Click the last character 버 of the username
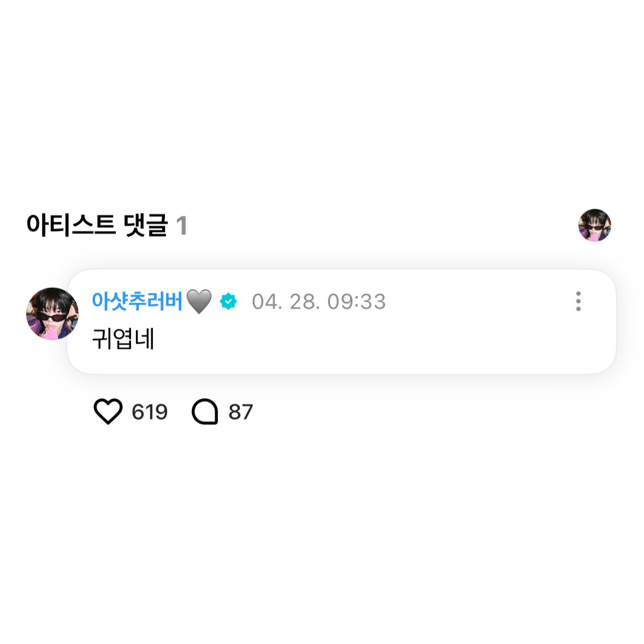Image resolution: width=644 pixels, height=644 pixels. (173, 301)
